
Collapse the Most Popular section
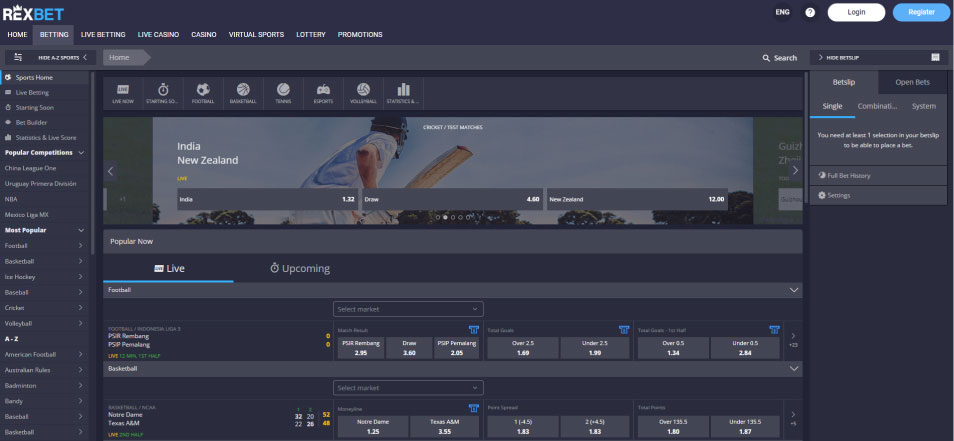81,231
